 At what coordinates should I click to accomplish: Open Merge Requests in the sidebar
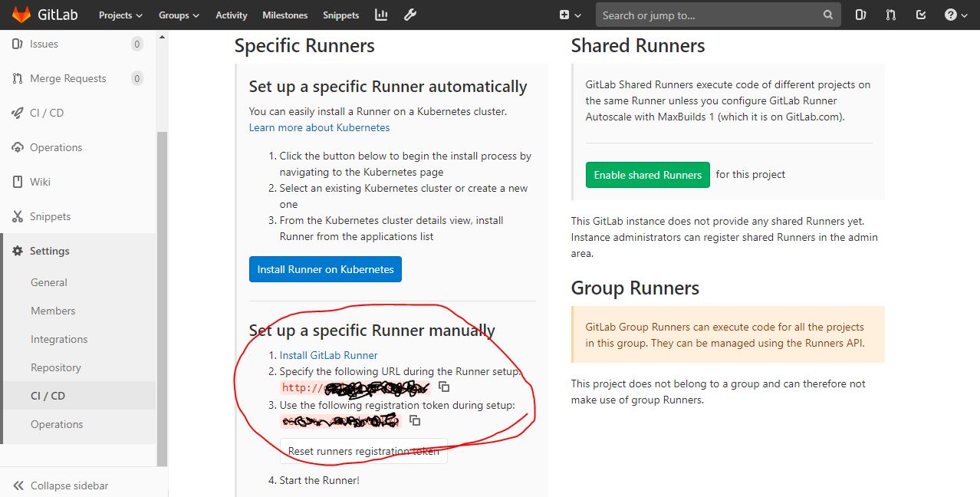pos(67,78)
